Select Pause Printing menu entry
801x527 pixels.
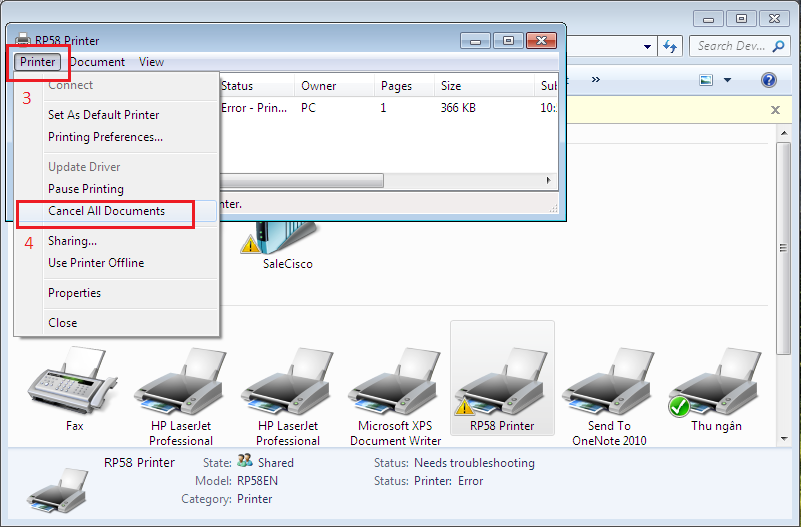86,189
